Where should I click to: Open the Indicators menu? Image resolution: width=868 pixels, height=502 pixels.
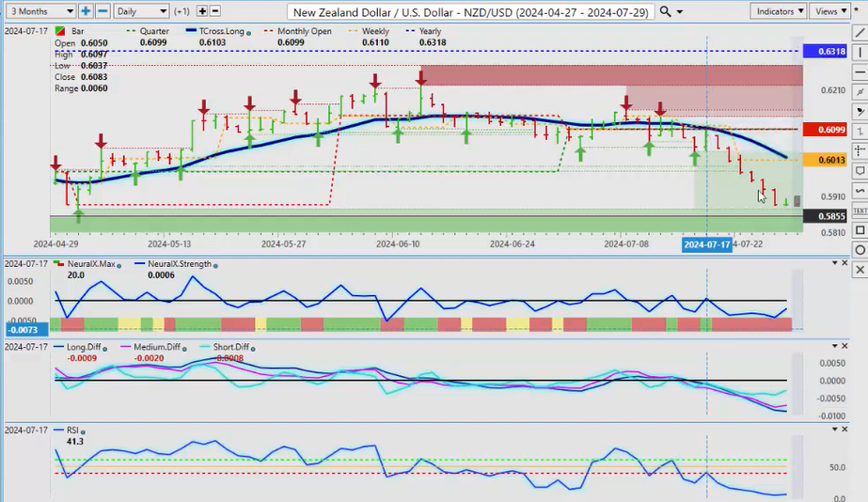click(779, 11)
